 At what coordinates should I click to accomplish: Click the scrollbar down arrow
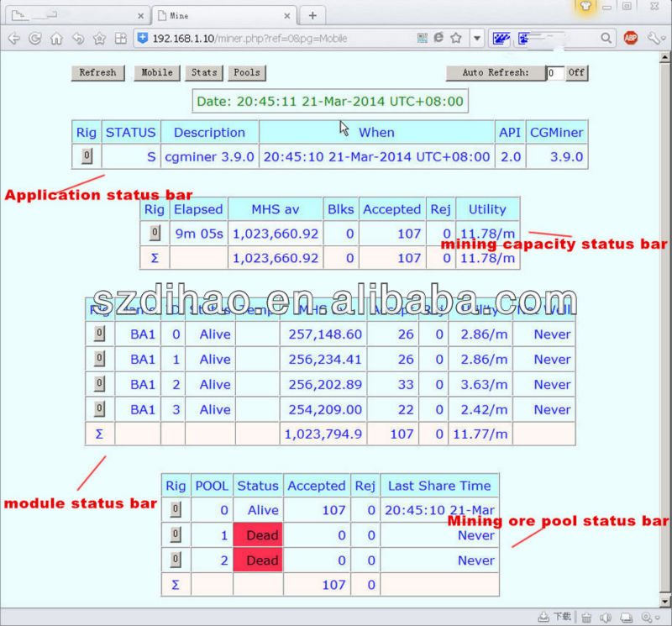pyautogui.click(x=664, y=601)
